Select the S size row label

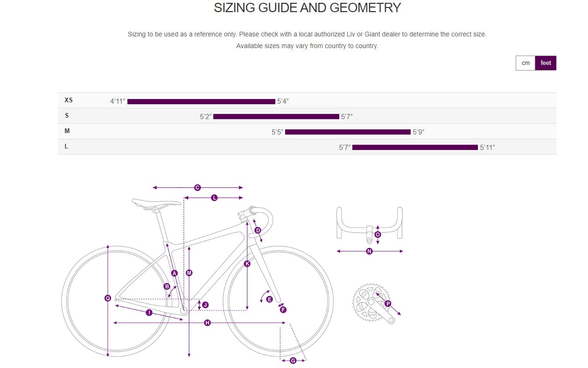67,116
